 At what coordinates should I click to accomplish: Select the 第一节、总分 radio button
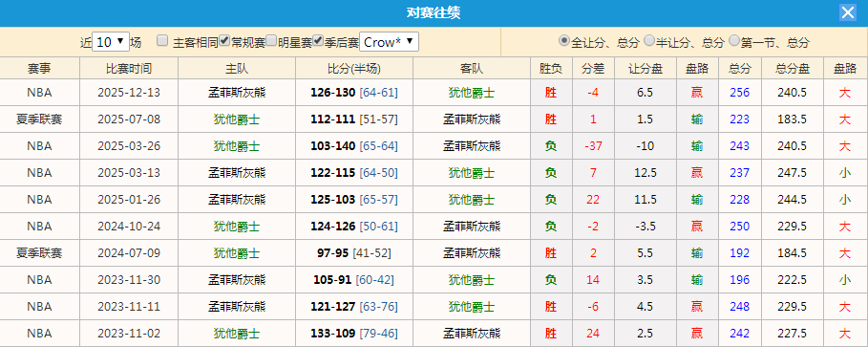(x=734, y=40)
